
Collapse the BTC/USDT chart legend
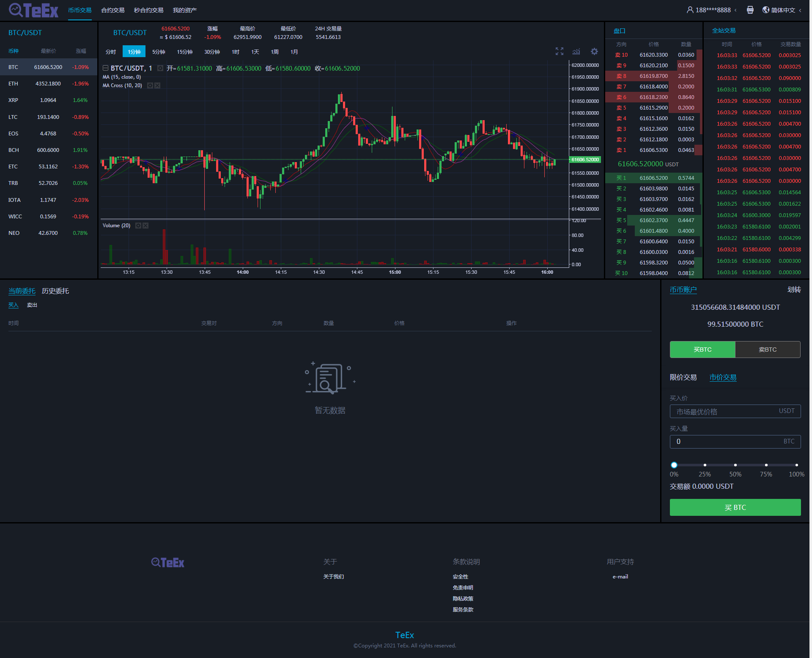105,68
